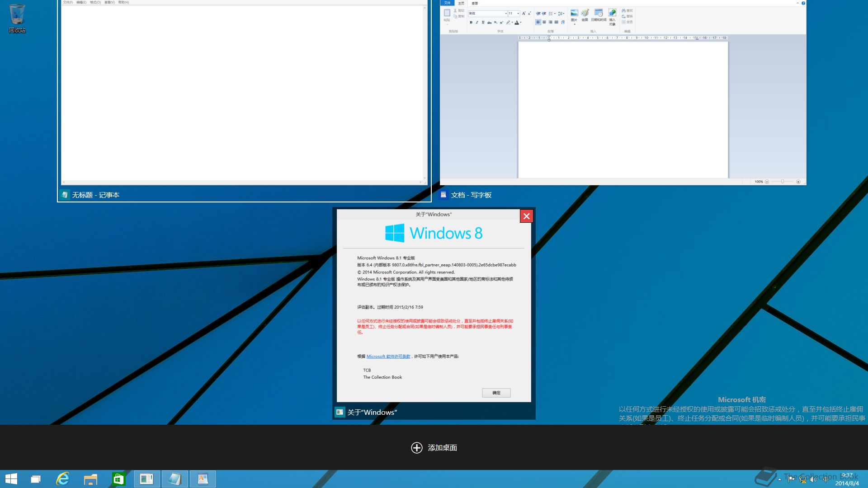Click the Task View taskbar icon

pos(35,479)
